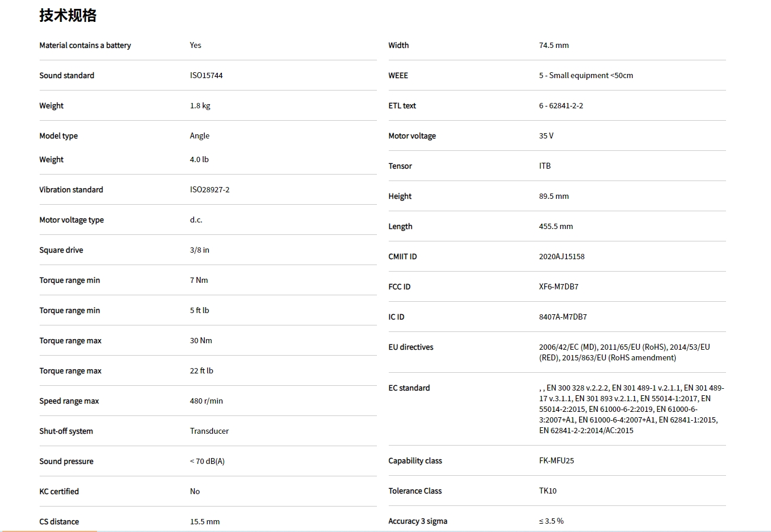Click the KC certified label

pyautogui.click(x=59, y=492)
